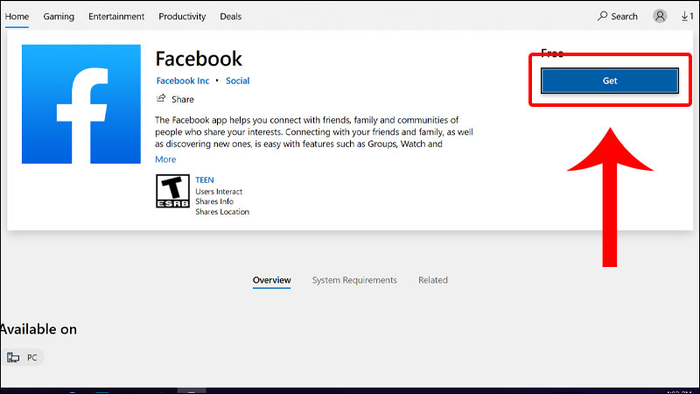
Task: Expand description with More link
Action: (x=166, y=159)
